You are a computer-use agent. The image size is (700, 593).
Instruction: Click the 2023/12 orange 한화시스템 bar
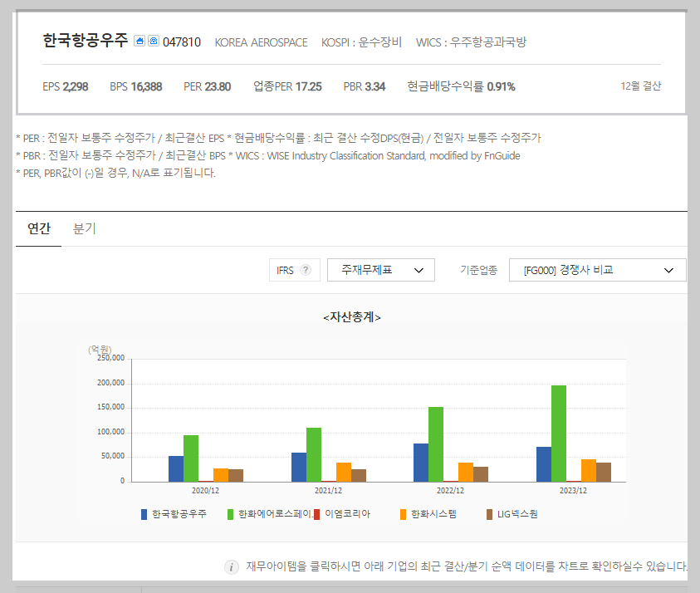[589, 471]
